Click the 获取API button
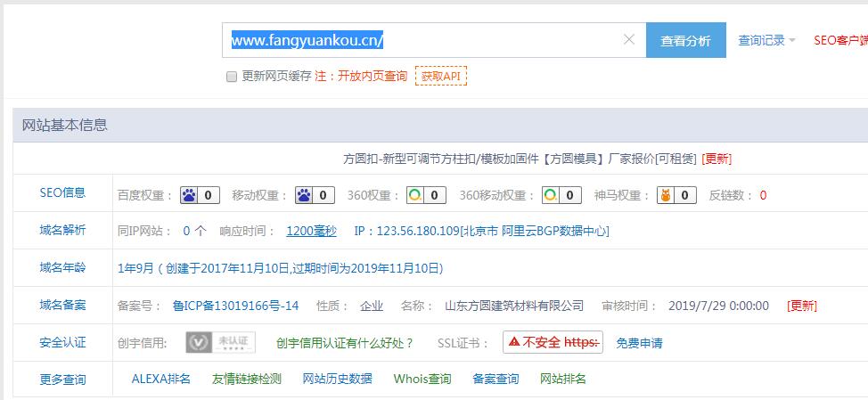 [x=440, y=76]
